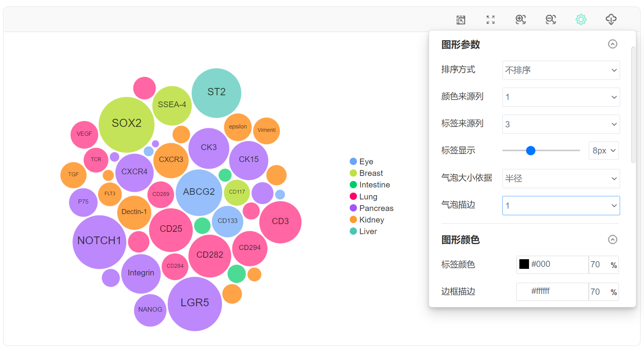Edit the 边框描边 opacity percent field

click(x=603, y=292)
